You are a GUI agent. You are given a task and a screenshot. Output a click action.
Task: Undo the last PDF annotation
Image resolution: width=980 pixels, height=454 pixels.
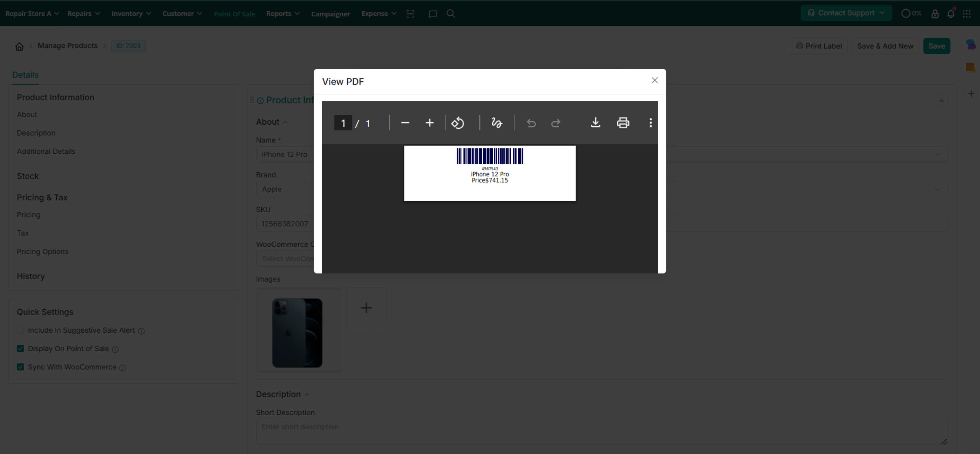pos(531,123)
